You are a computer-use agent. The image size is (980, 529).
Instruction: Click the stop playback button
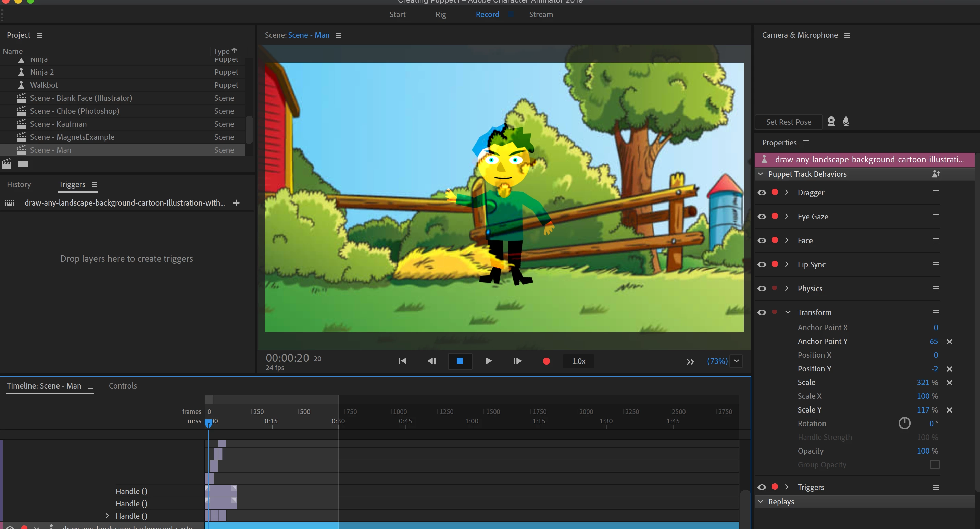coord(460,361)
